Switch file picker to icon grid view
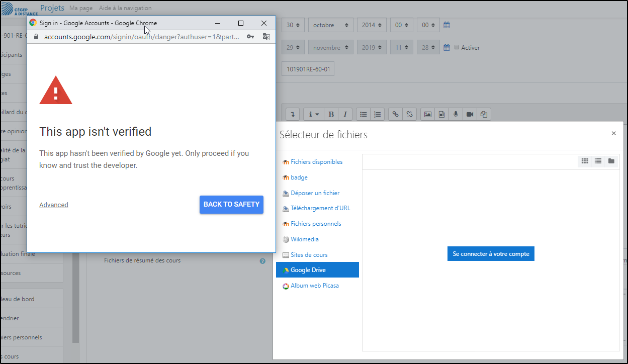The width and height of the screenshot is (628, 364). [585, 161]
